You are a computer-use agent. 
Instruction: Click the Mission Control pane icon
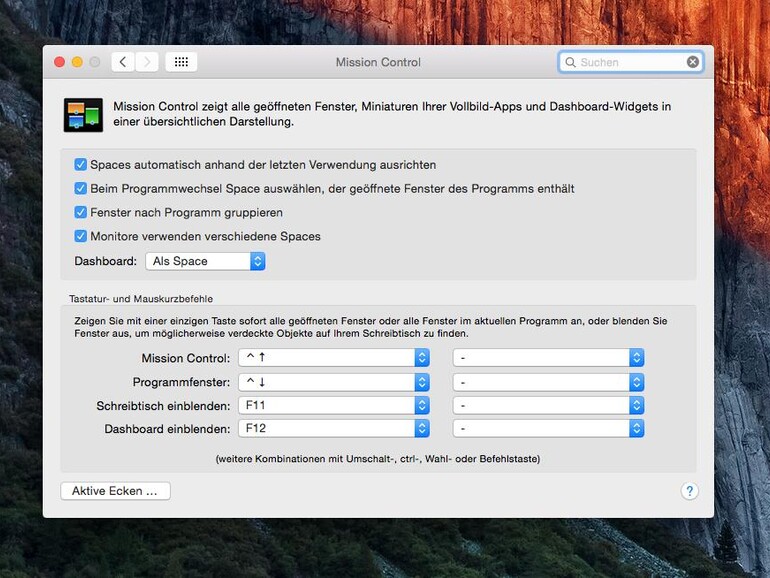pos(83,115)
